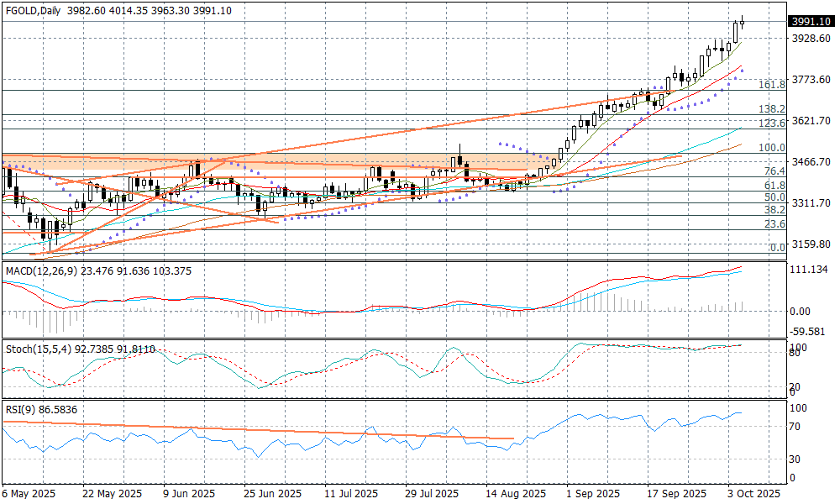Click the 29 Jul 2025 date label
The width and height of the screenshot is (840, 504).
[433, 494]
